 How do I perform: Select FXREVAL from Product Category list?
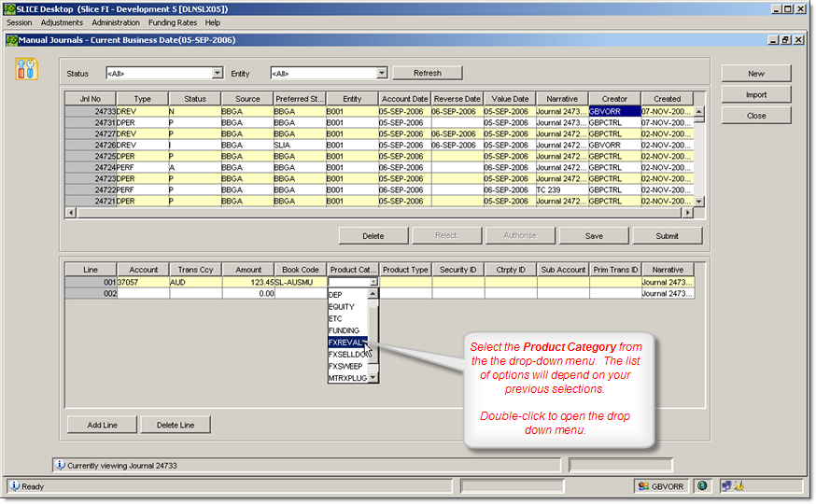(346, 342)
